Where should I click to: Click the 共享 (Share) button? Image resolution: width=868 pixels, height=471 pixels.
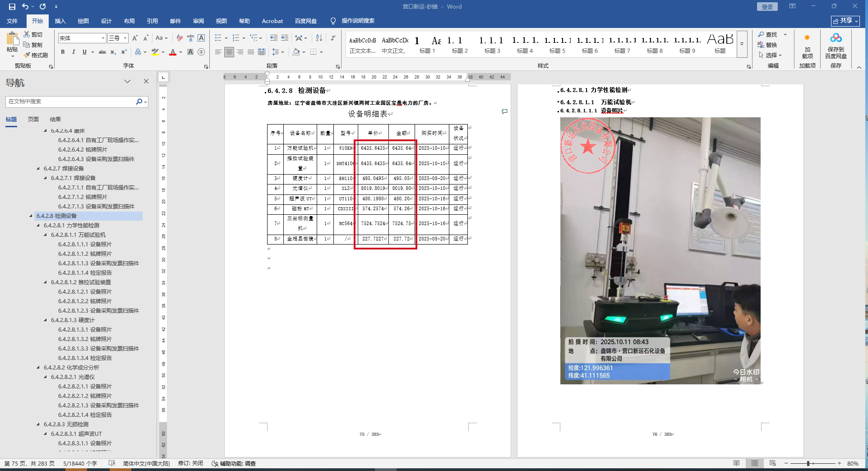[x=846, y=21]
